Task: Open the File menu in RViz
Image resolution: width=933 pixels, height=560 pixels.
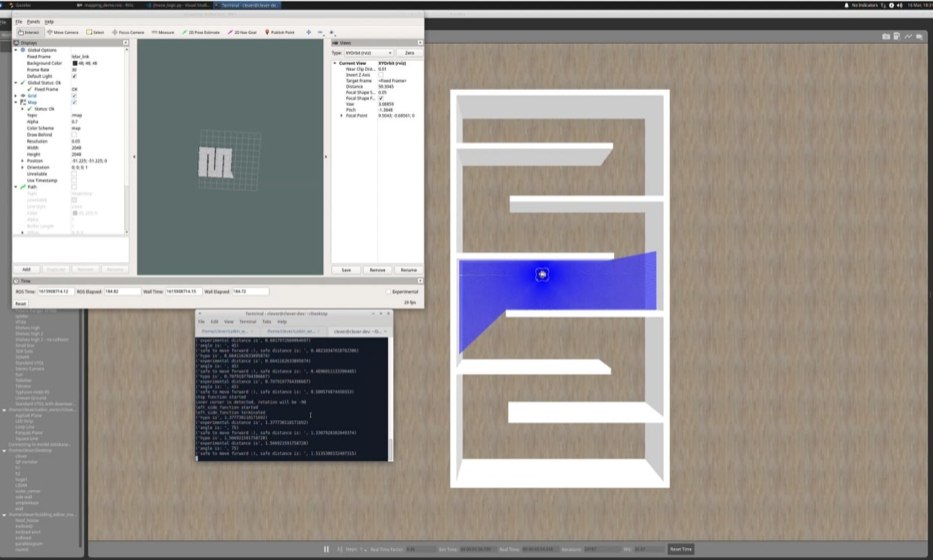Action: 18,20
